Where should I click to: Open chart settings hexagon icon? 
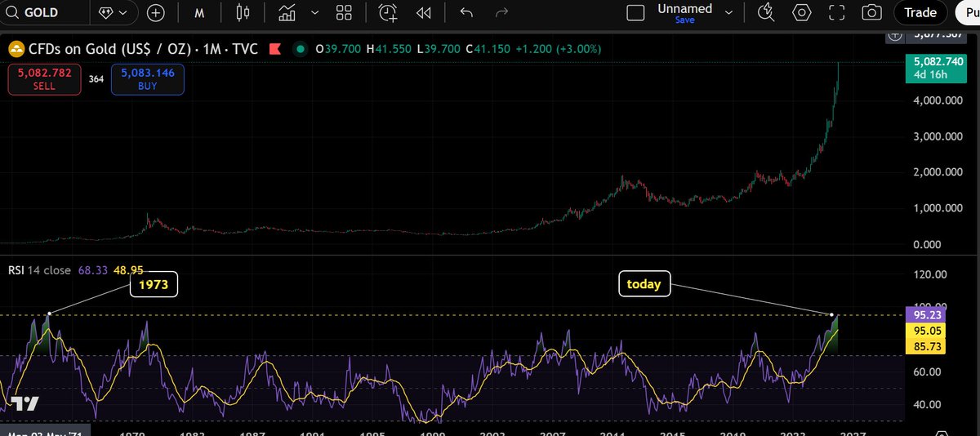point(802,12)
